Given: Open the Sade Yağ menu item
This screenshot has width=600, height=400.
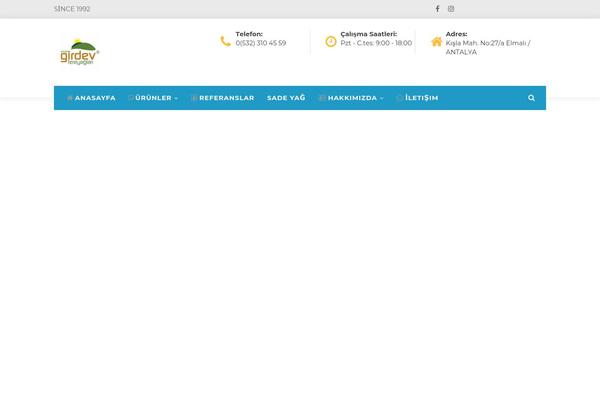Looking at the screenshot, I should [286, 98].
